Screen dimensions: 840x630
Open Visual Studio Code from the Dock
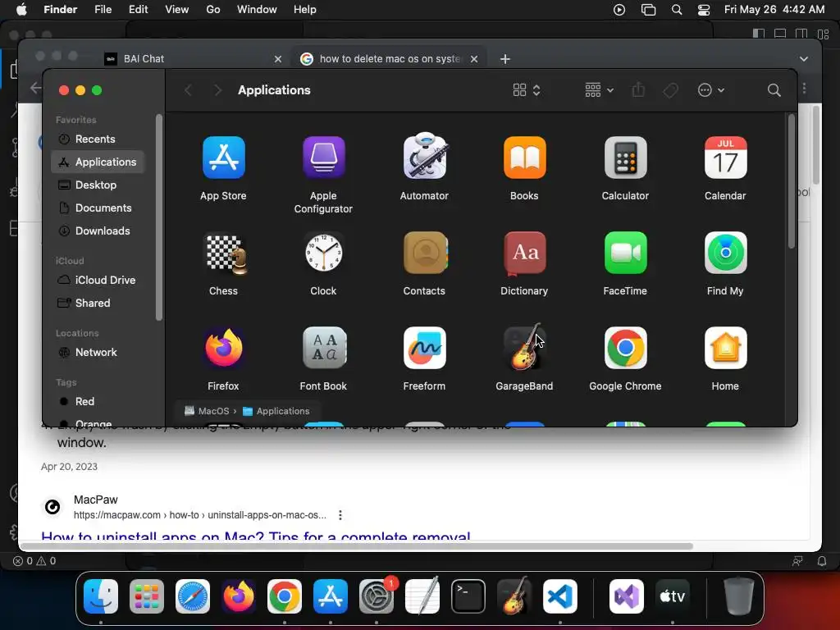[x=559, y=596]
